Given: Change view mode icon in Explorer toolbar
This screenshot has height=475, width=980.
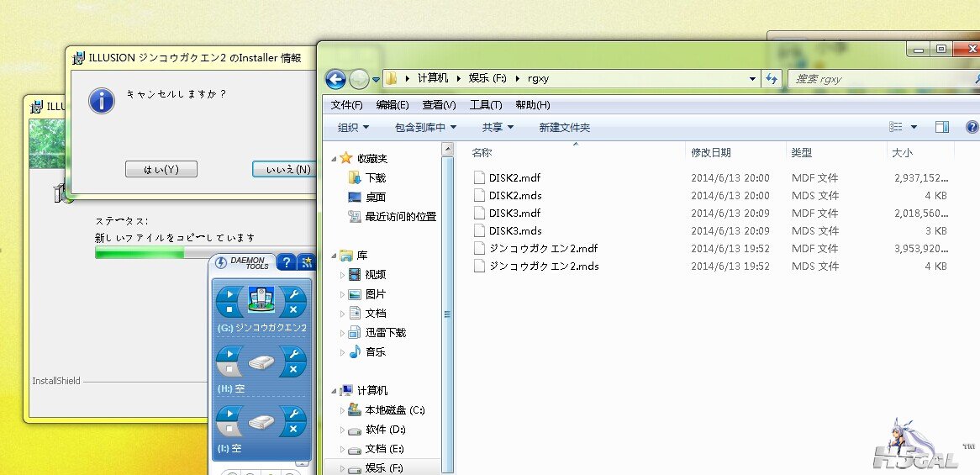Looking at the screenshot, I should (896, 127).
